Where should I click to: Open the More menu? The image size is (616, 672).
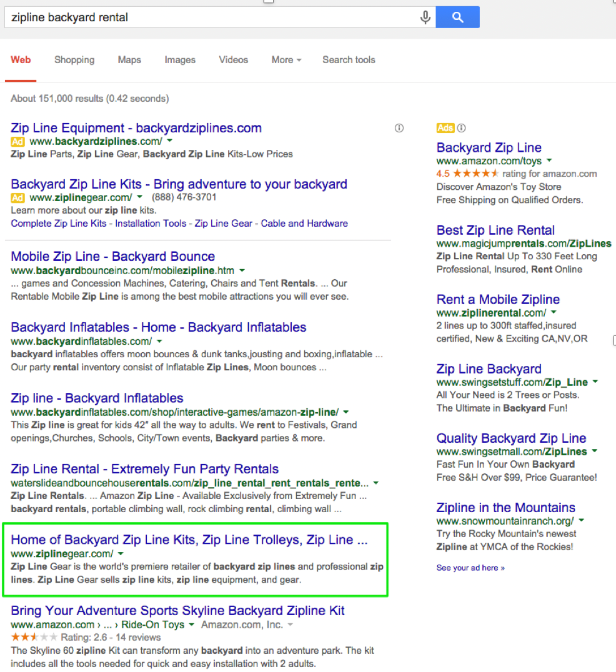(286, 59)
